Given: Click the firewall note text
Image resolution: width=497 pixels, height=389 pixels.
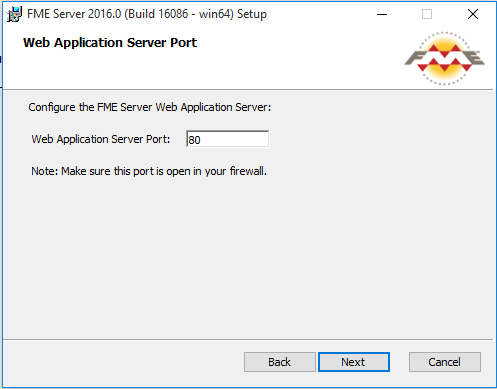Looking at the screenshot, I should coord(149,171).
